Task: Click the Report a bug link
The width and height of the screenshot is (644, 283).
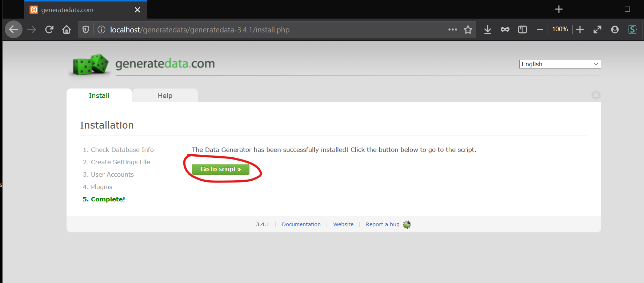Action: pyautogui.click(x=383, y=224)
